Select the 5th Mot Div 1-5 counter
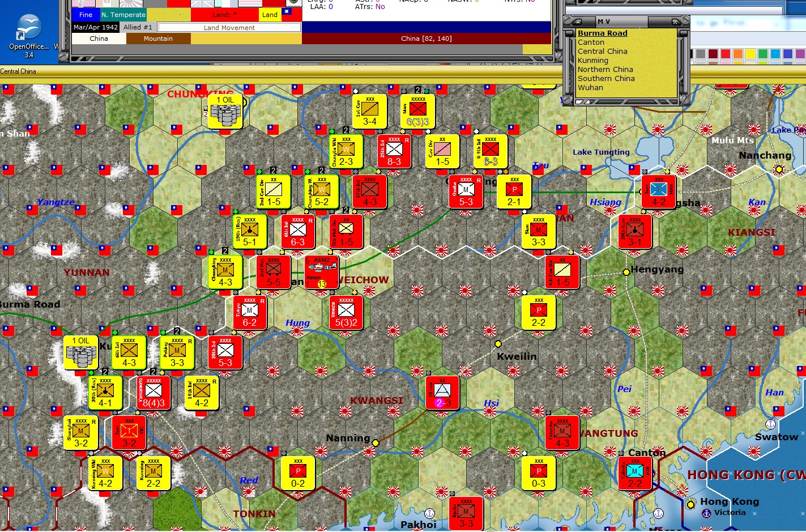 tap(346, 232)
